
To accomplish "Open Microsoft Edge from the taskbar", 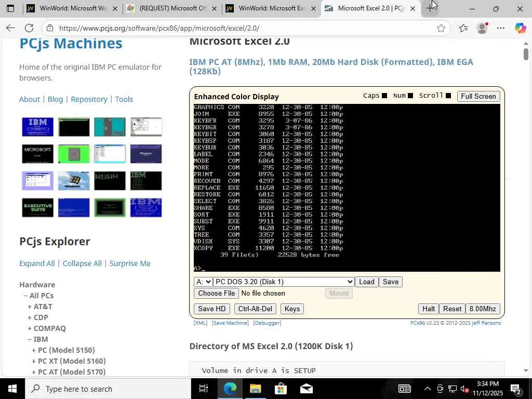I will pyautogui.click(x=230, y=389).
